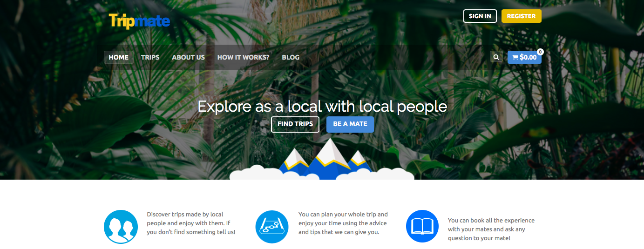Click the mountain illustration graphic
644x249 pixels.
click(x=322, y=159)
